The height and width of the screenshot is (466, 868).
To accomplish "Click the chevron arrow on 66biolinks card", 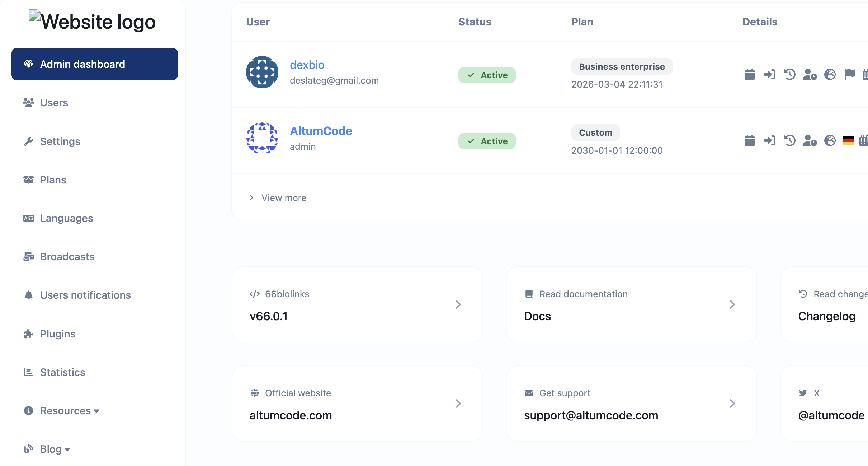I will 458,304.
